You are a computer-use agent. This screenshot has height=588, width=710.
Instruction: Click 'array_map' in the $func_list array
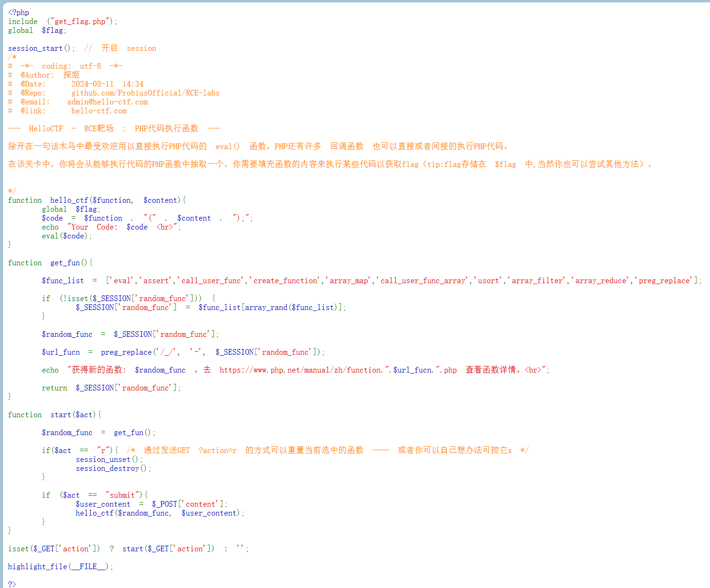click(349, 281)
